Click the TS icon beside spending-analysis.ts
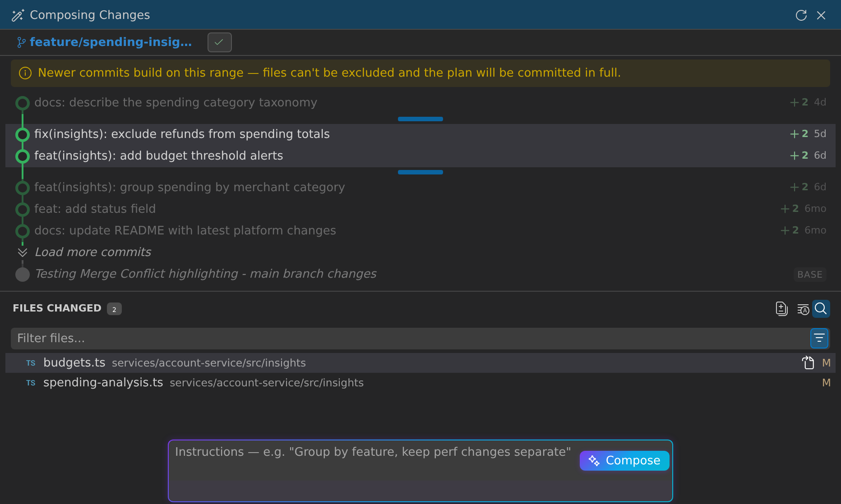The image size is (841, 504). coord(31,383)
